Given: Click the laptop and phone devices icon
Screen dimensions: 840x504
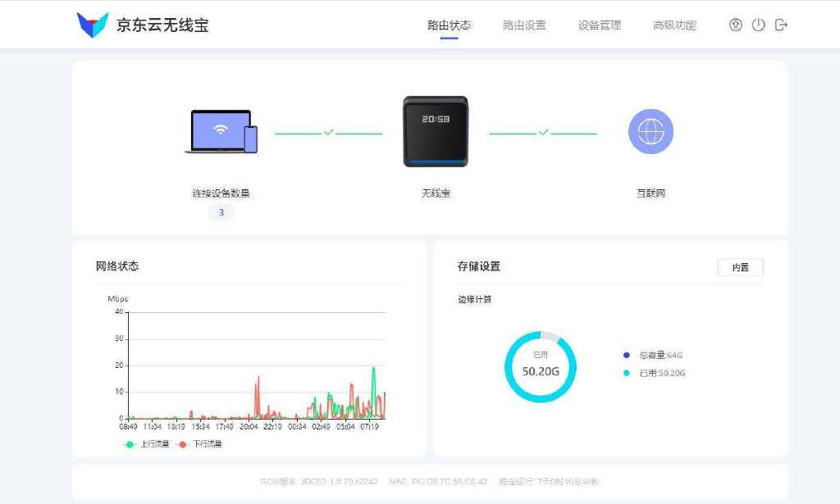Looking at the screenshot, I should 221,132.
